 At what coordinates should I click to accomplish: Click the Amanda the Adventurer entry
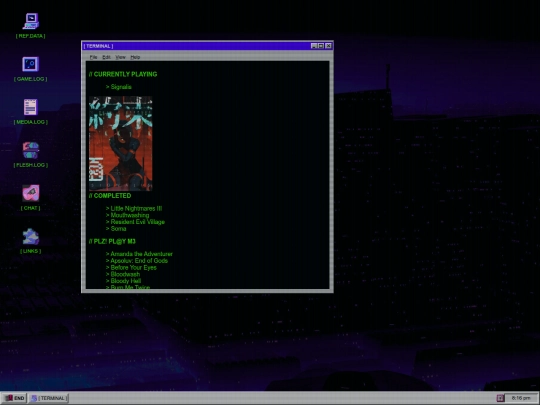pyautogui.click(x=139, y=254)
